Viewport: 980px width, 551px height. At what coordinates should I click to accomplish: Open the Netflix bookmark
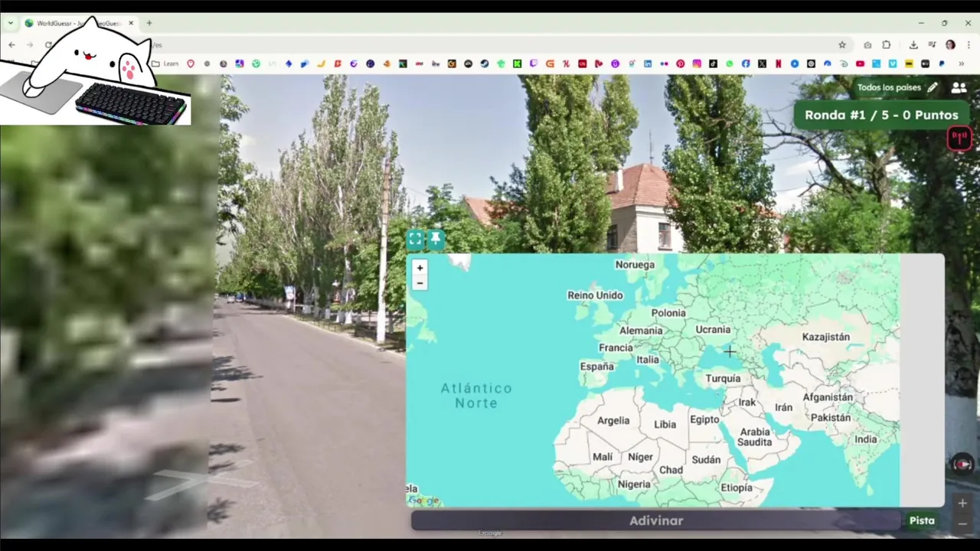pyautogui.click(x=778, y=64)
